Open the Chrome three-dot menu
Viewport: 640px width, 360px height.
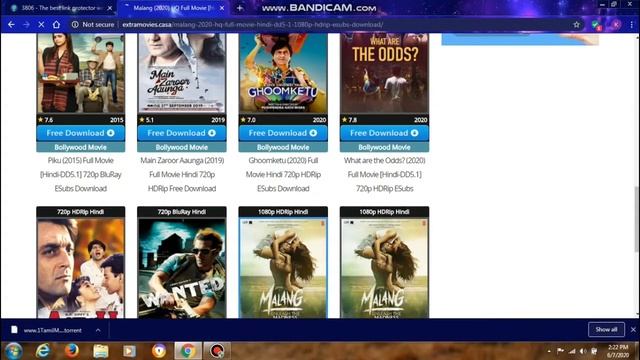click(x=632, y=24)
